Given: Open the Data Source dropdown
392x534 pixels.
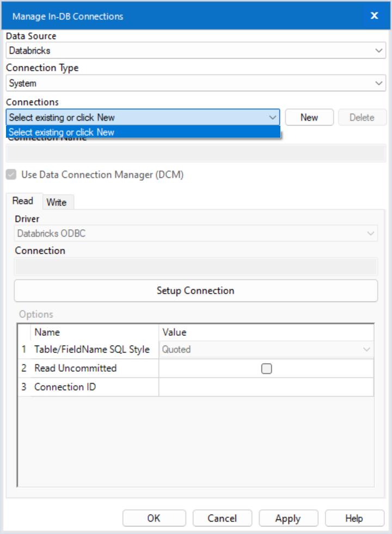Looking at the screenshot, I should pyautogui.click(x=378, y=50).
